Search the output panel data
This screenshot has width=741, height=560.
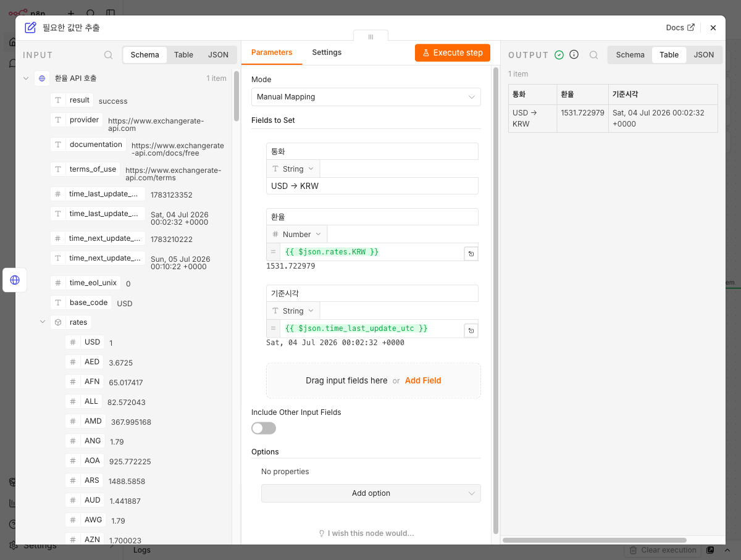coord(593,55)
